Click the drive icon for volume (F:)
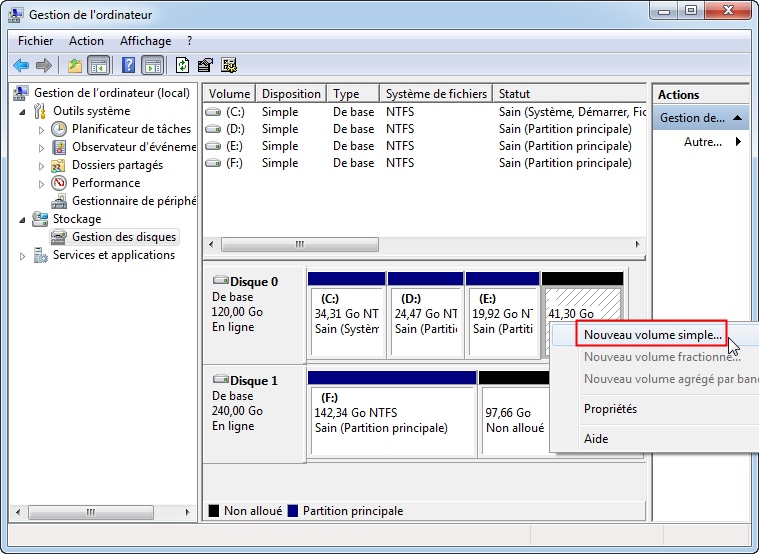The image size is (759, 554). pos(213,163)
